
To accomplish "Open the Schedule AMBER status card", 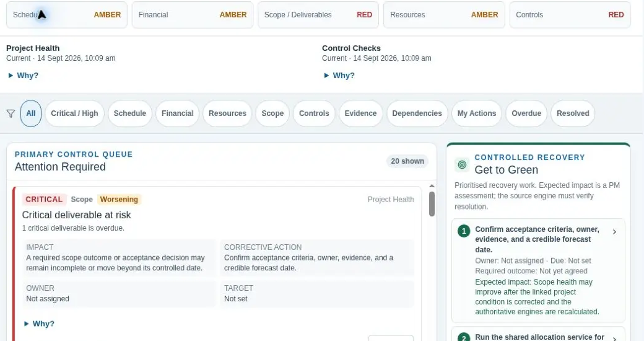I will 67,15.
